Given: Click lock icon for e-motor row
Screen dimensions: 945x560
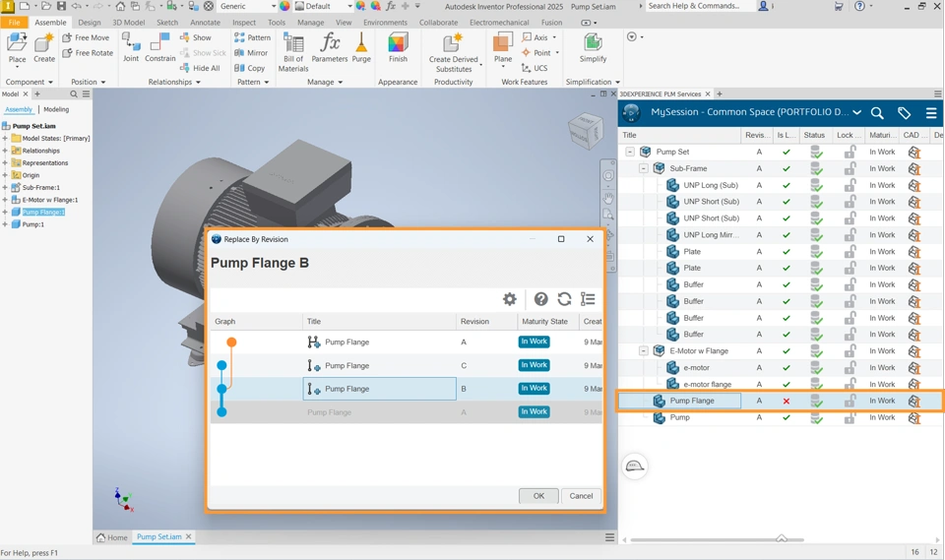Looking at the screenshot, I should pyautogui.click(x=850, y=368).
